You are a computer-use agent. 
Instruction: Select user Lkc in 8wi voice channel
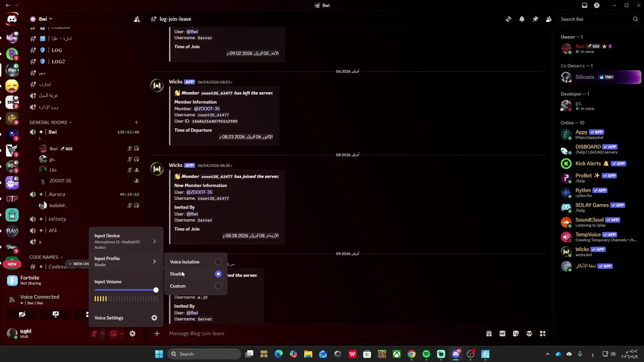tap(88, 170)
